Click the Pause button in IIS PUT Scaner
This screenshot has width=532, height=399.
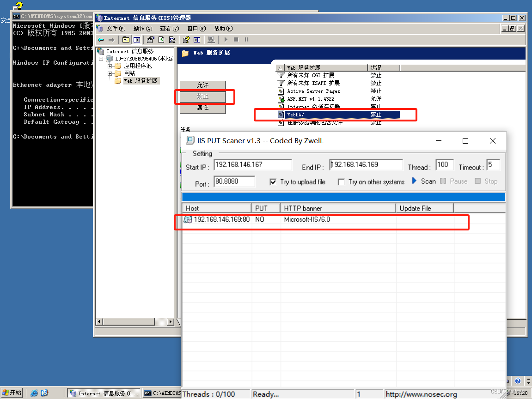click(453, 181)
